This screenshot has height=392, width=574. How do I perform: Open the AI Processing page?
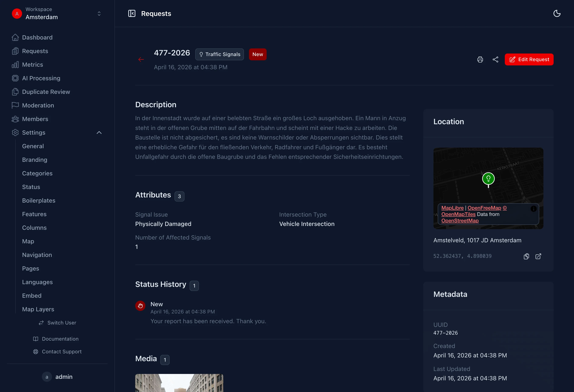coord(41,78)
